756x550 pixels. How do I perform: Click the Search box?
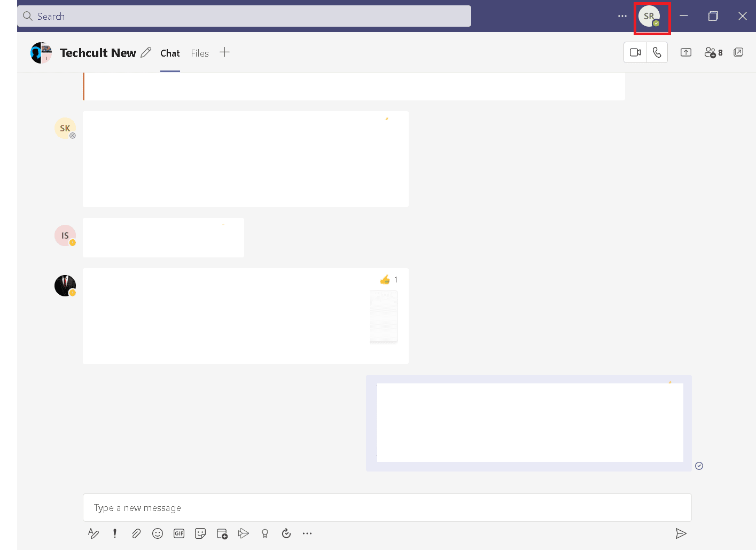(x=244, y=16)
